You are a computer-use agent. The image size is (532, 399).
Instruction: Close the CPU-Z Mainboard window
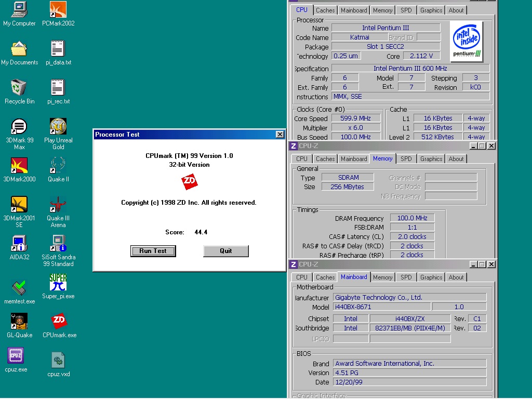click(x=491, y=264)
